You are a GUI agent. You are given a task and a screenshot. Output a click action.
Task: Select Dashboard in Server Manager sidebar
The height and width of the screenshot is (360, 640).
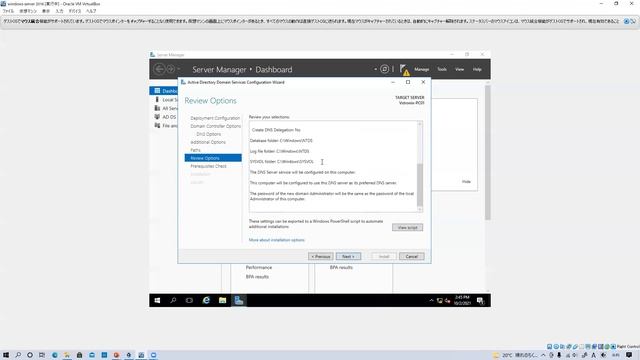(x=164, y=91)
